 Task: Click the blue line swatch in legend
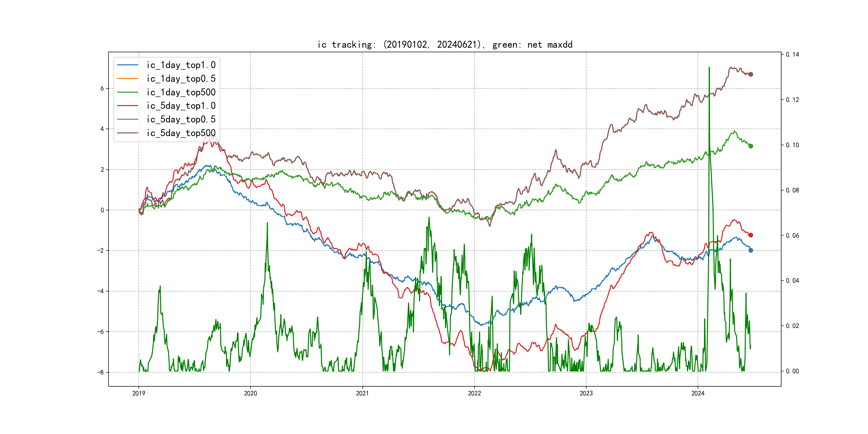coord(128,65)
